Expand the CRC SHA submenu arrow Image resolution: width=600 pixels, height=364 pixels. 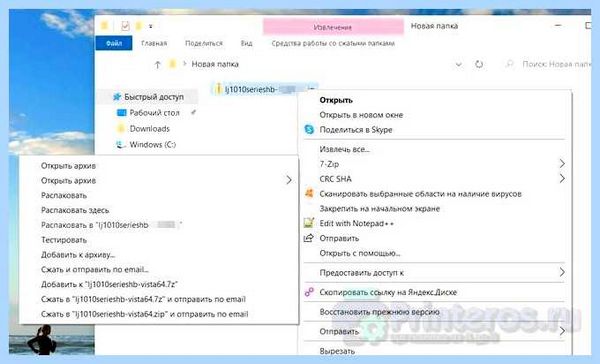(x=562, y=178)
